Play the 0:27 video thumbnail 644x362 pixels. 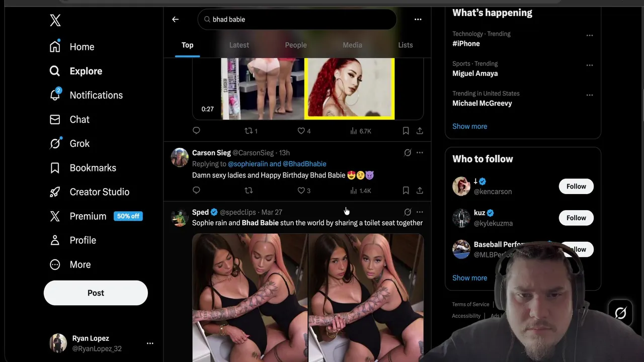[308, 88]
